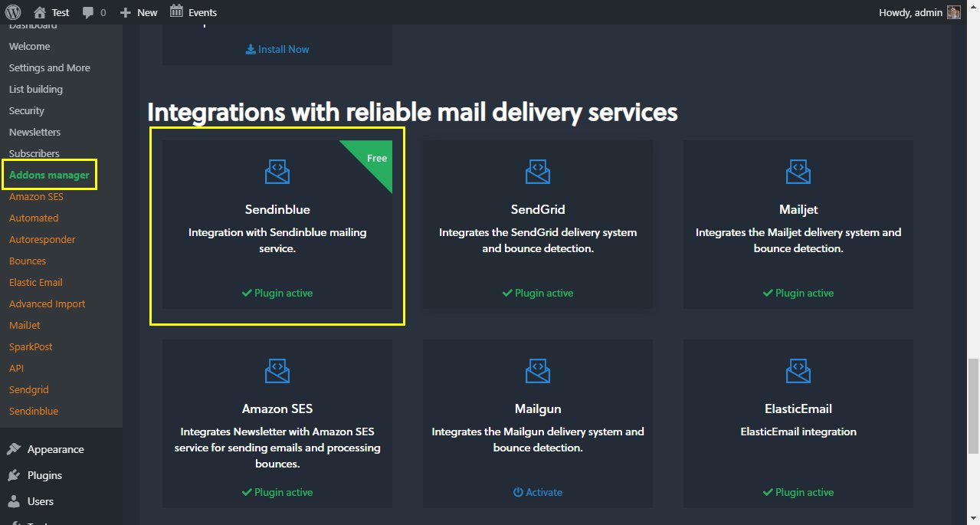Open the Newsletters menu item
The height and width of the screenshot is (525, 980).
click(34, 132)
